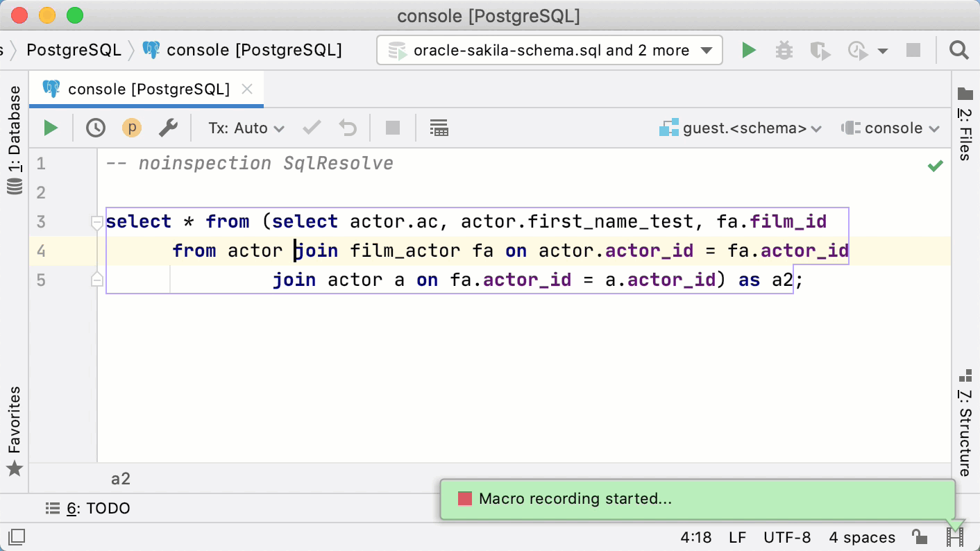Click the macro recording icon in status bar

[955, 537]
